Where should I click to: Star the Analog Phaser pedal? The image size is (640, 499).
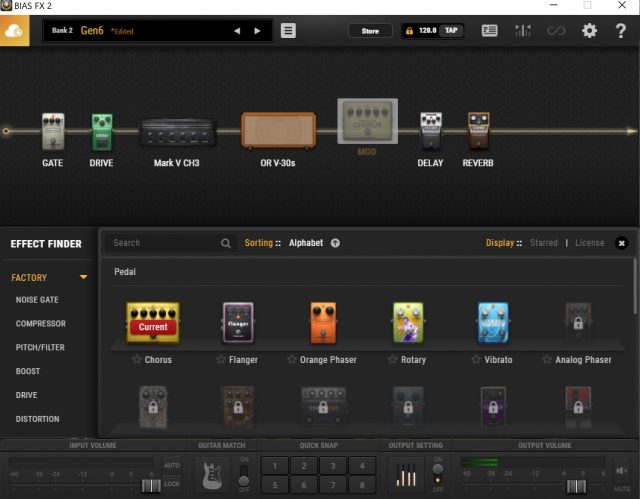pos(547,359)
